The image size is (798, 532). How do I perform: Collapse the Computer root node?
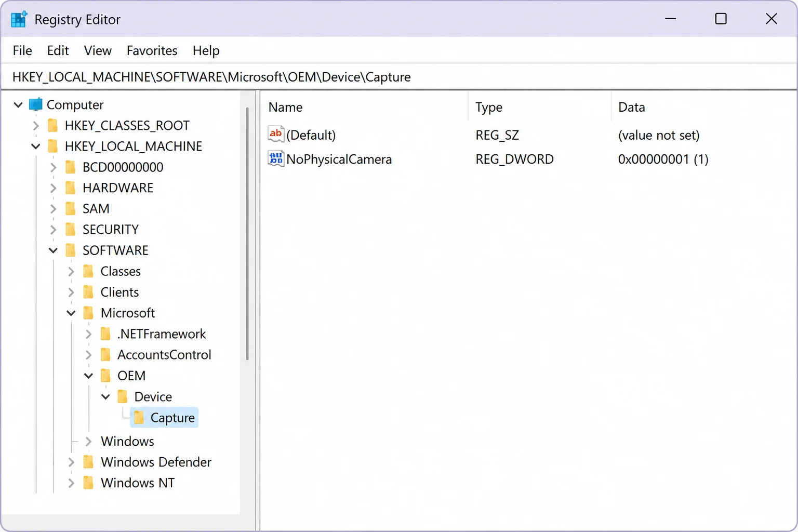pos(18,105)
